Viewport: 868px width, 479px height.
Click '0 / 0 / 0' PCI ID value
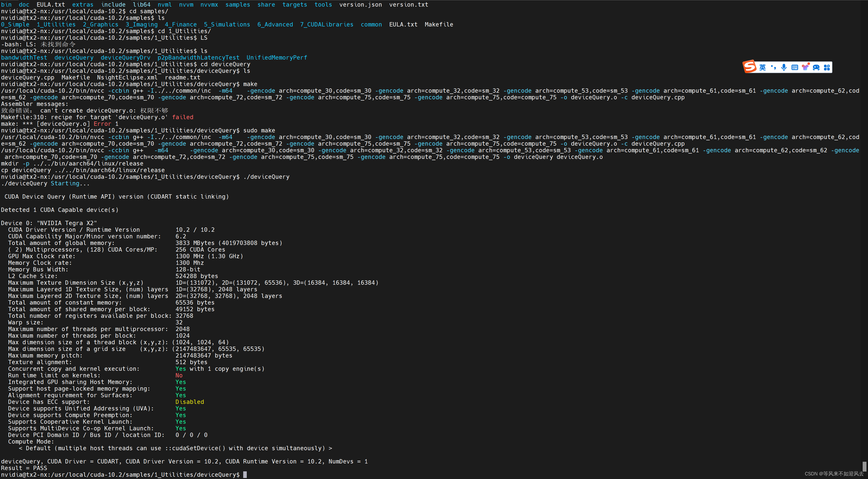pos(191,435)
